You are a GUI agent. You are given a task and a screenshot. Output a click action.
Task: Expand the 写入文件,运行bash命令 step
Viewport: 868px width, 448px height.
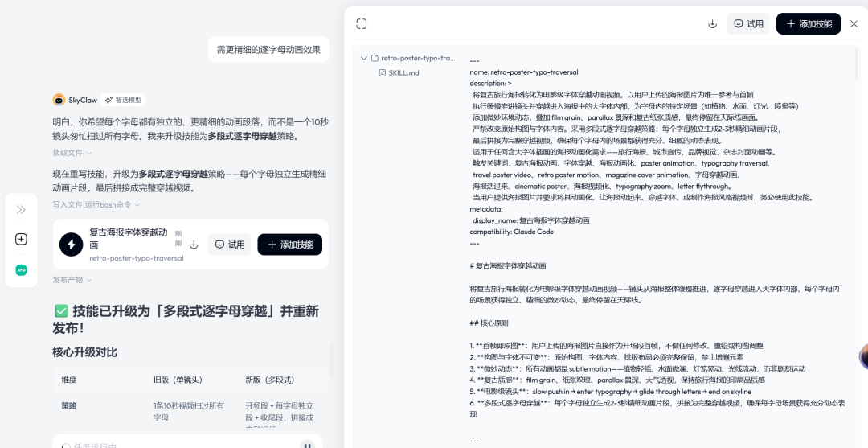(96, 204)
